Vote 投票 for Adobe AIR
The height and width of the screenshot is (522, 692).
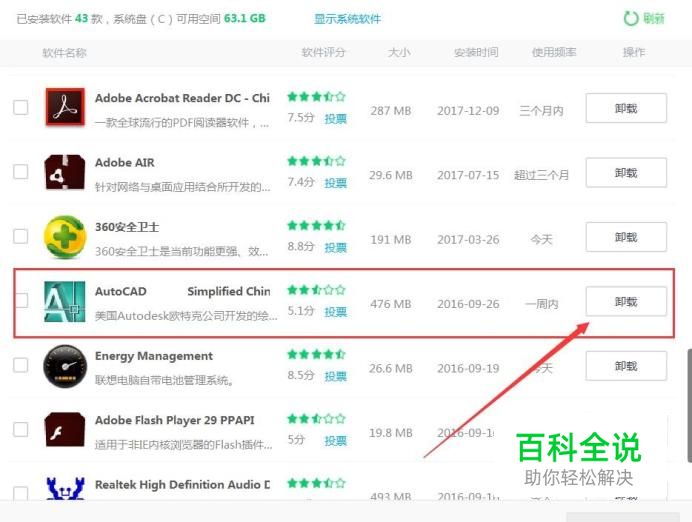coord(335,183)
